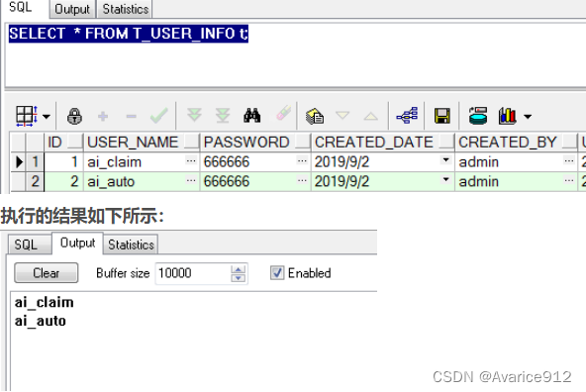Open ellipsis editor for row 1 admin cell

(x=569, y=160)
